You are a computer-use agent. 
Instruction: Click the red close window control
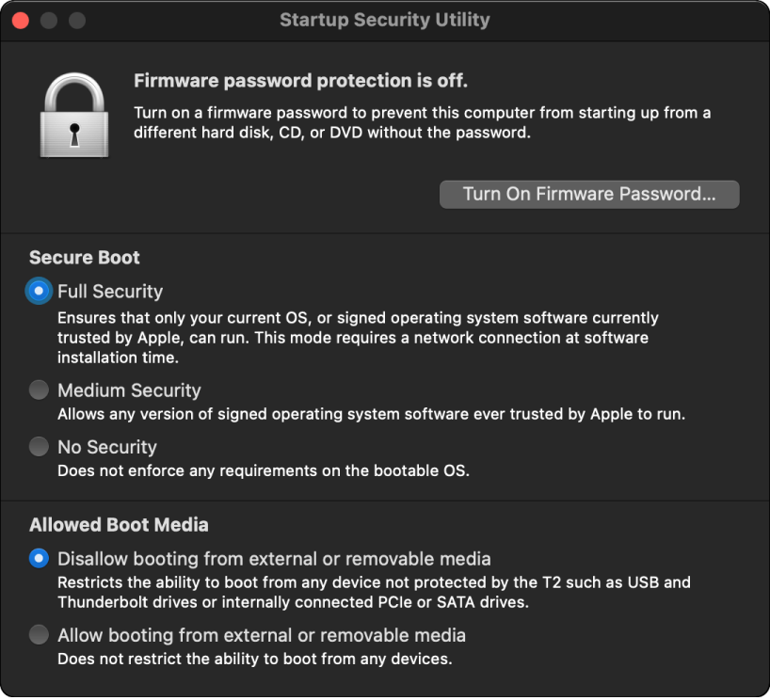coord(20,19)
